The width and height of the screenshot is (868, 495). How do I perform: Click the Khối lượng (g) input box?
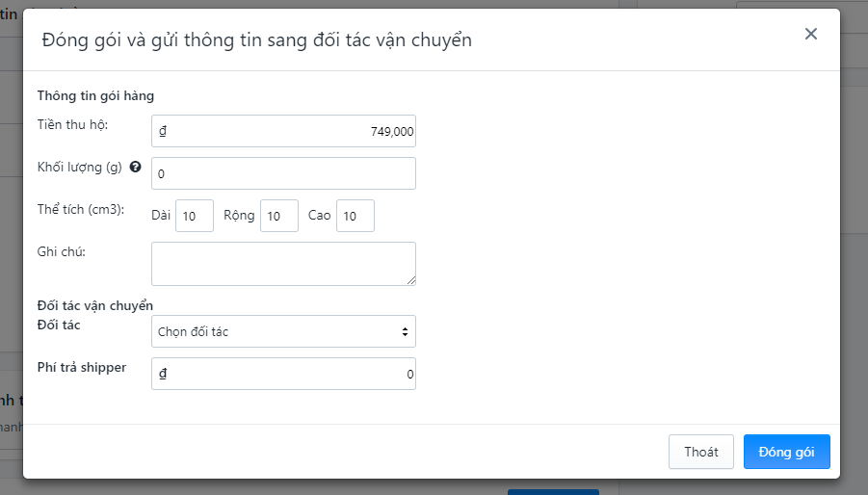tap(283, 173)
